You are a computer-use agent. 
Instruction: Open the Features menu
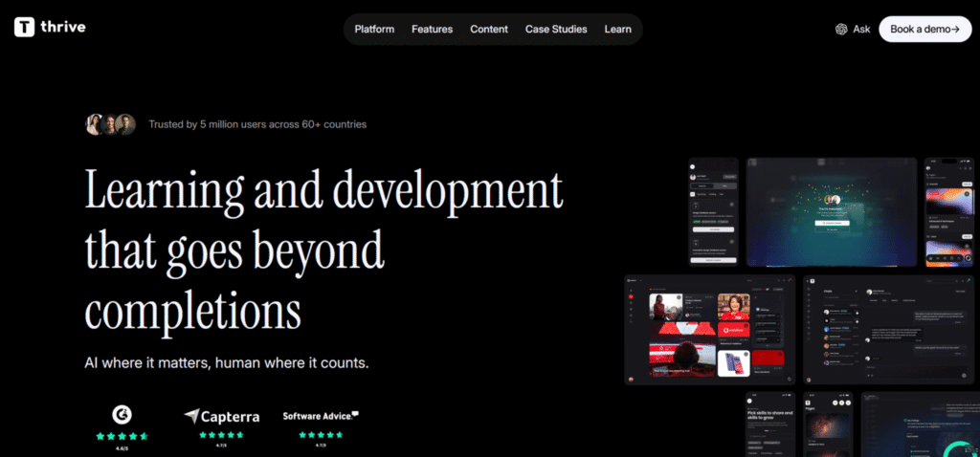(x=432, y=30)
